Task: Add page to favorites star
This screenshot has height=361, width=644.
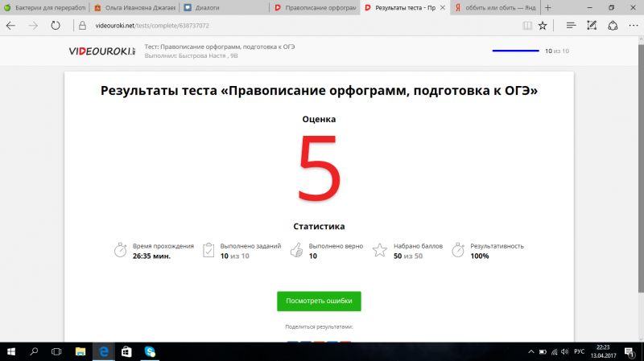Action: tap(543, 25)
